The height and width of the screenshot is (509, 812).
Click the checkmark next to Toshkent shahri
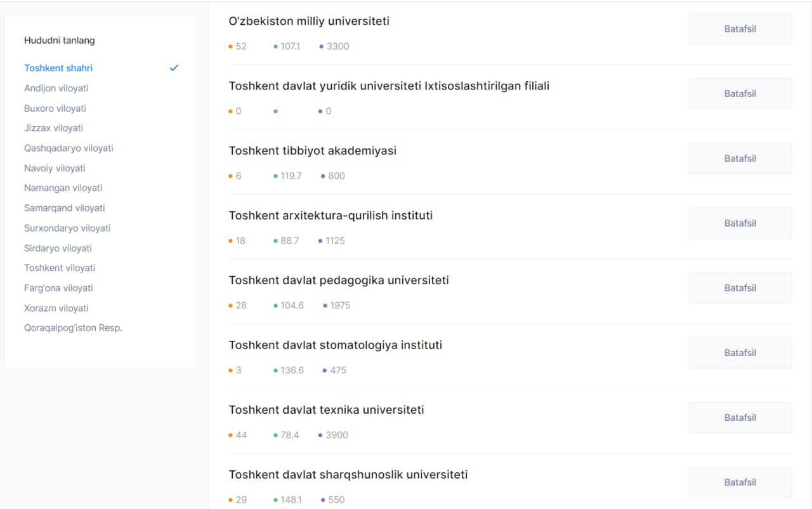[x=174, y=68]
